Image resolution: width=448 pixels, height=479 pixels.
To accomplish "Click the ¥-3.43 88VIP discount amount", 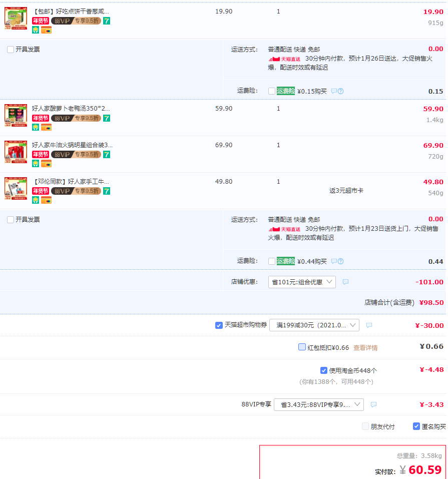I will point(431,405).
